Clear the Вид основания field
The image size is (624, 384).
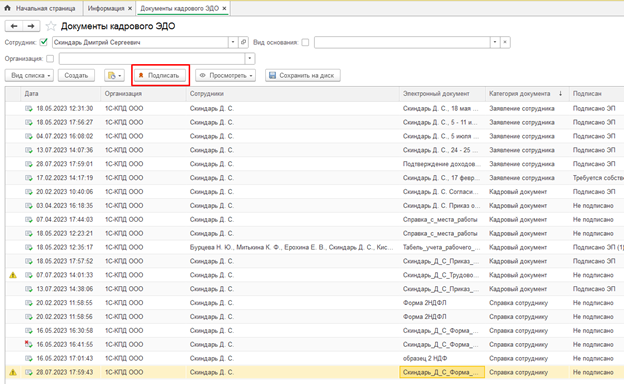pyautogui.click(x=505, y=42)
